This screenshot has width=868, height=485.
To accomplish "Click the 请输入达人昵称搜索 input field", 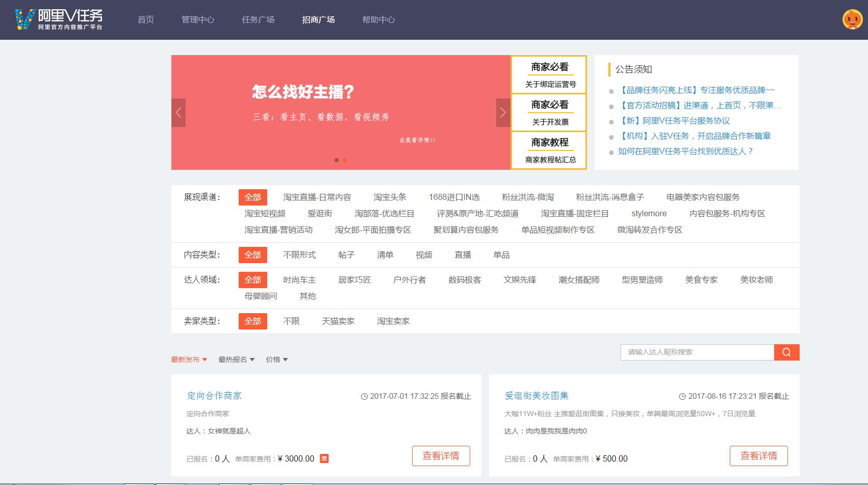I will tap(697, 352).
